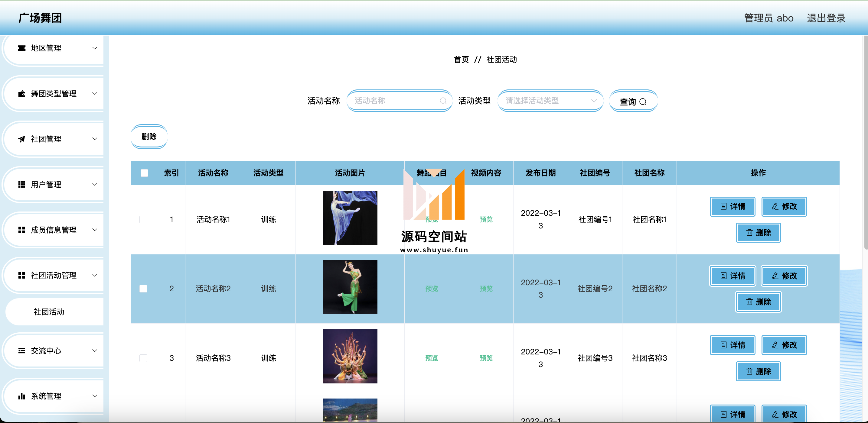Click the batch 删除 button above table
Viewport: 868px width, 423px height.
tap(149, 137)
